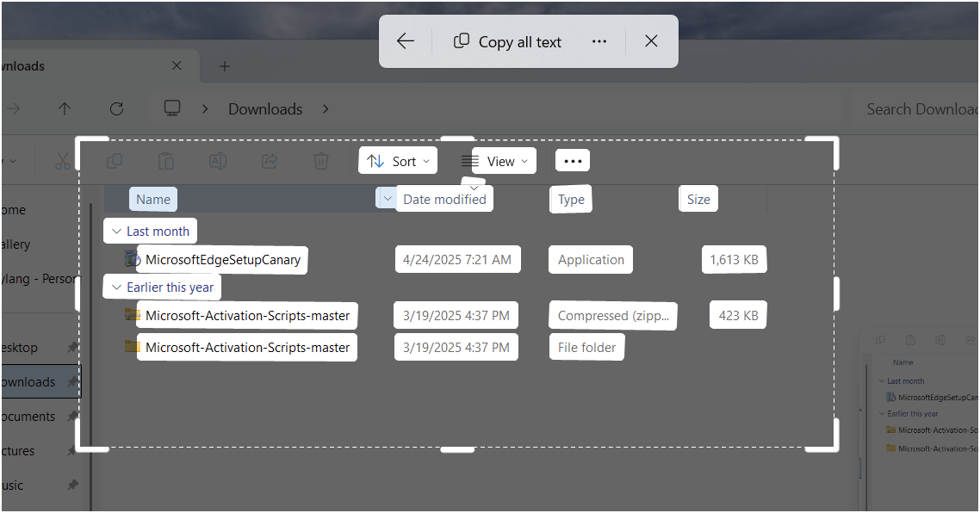
Task: Open Documents in the sidebar
Action: click(x=28, y=416)
